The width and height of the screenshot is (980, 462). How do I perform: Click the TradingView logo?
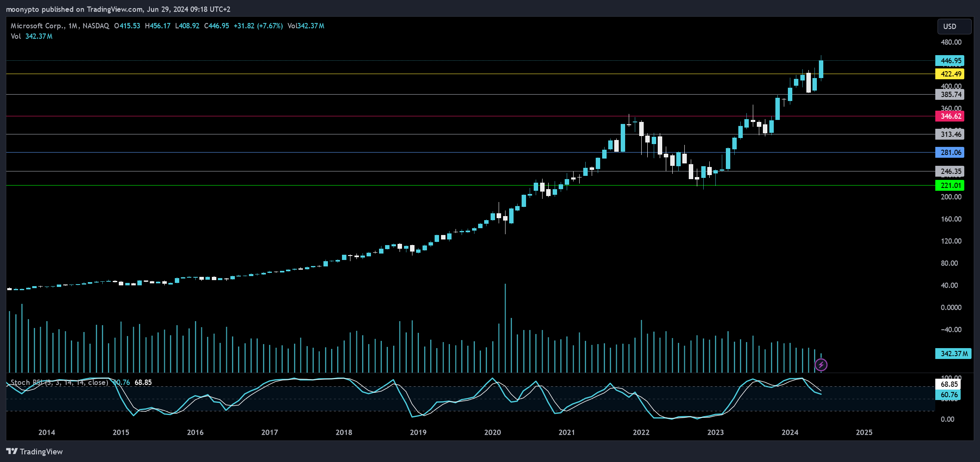pyautogui.click(x=35, y=452)
